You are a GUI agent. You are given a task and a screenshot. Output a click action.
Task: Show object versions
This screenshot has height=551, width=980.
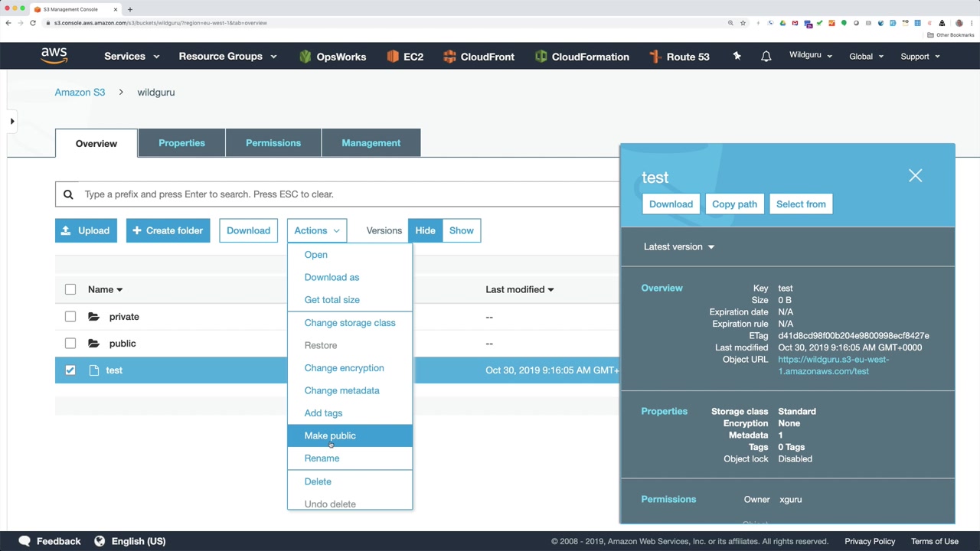tap(462, 230)
